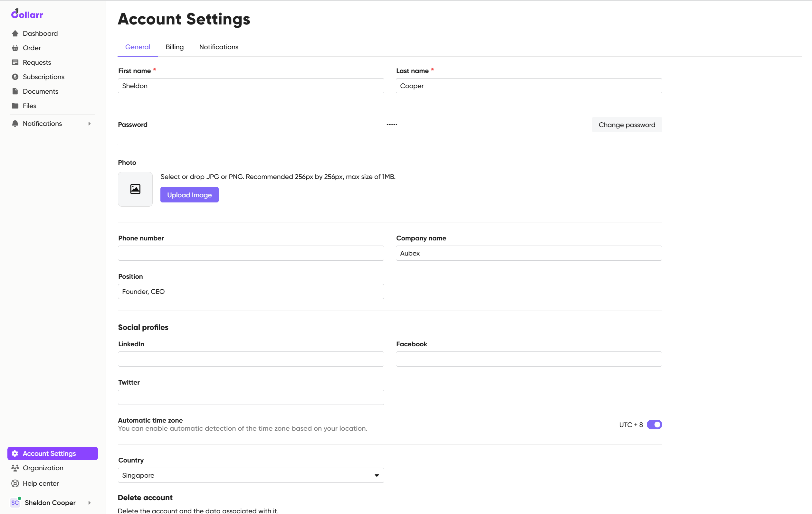Image resolution: width=812 pixels, height=514 pixels.
Task: Click the Change password button
Action: coord(626,125)
